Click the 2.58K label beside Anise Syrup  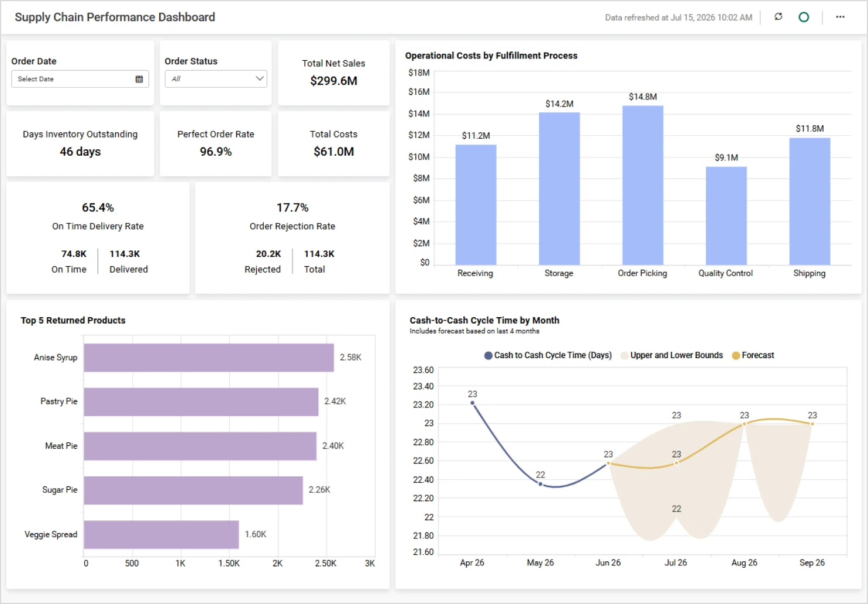click(350, 358)
